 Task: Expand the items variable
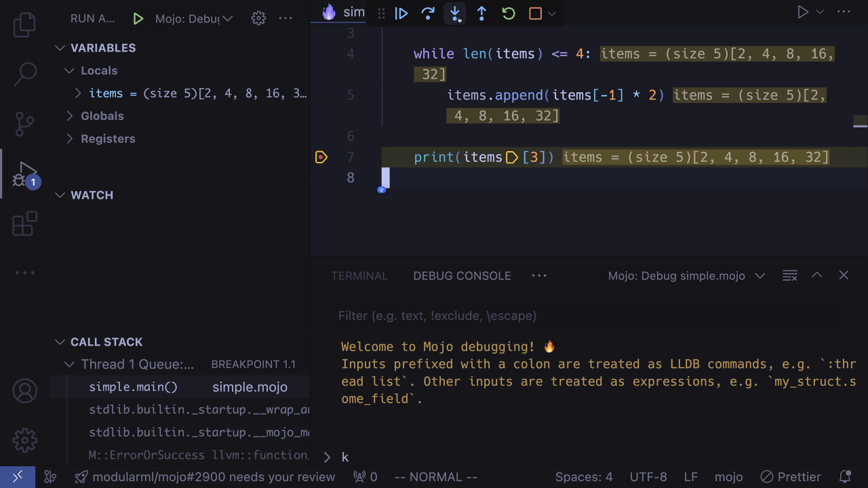point(78,93)
